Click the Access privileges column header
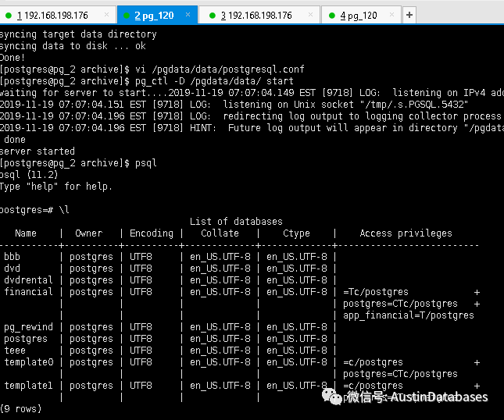This screenshot has width=504, height=420. tap(406, 233)
